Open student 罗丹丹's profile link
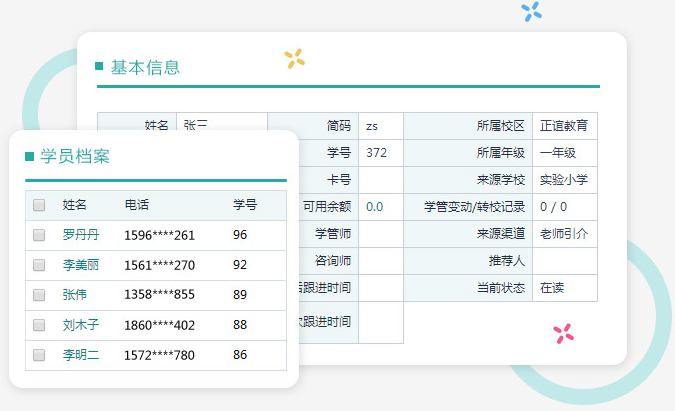The width and height of the screenshot is (675, 411). (81, 235)
